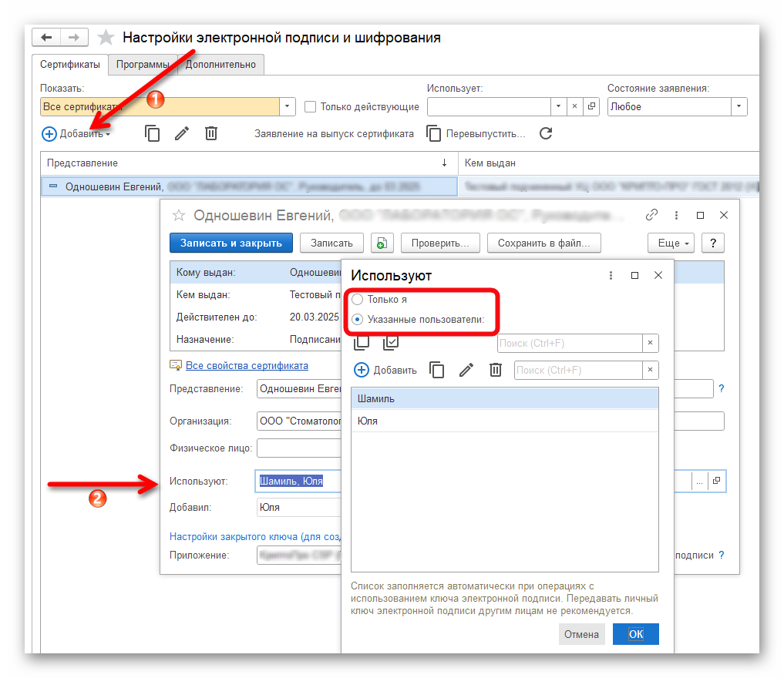Edit user entry with pencil in Используют dialog
The width and height of the screenshot is (784, 678).
[x=466, y=371]
